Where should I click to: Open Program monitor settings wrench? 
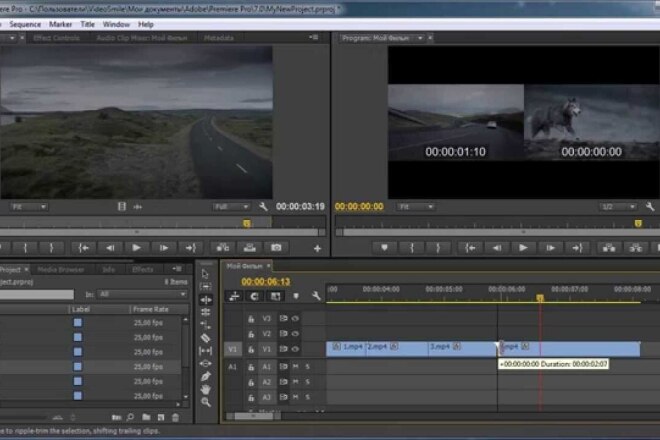[x=650, y=207]
